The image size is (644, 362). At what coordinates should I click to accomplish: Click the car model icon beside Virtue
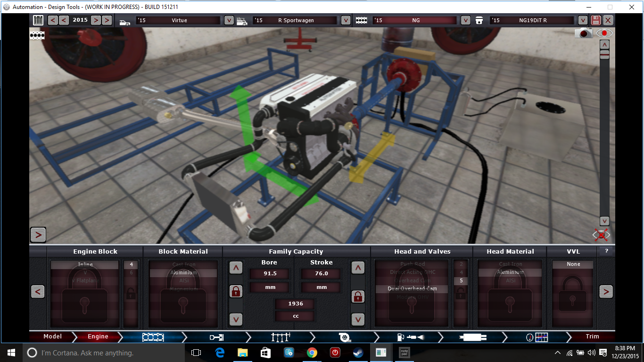[125, 21]
